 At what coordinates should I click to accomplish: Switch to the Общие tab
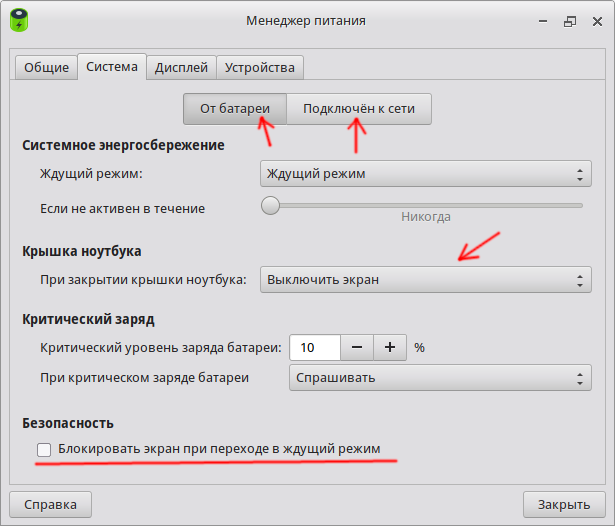[x=46, y=68]
